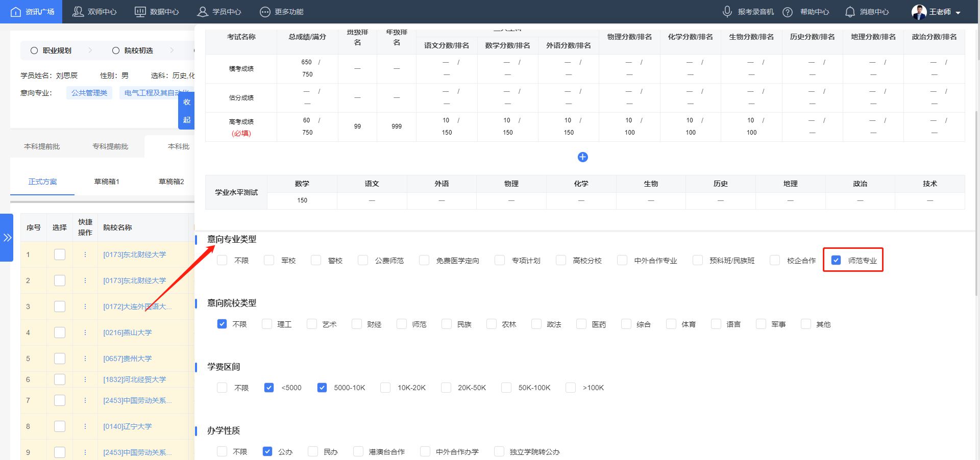Screen dimensions: 980x460
Task: Click the 更多功能 ellipsis icon
Action: point(265,11)
